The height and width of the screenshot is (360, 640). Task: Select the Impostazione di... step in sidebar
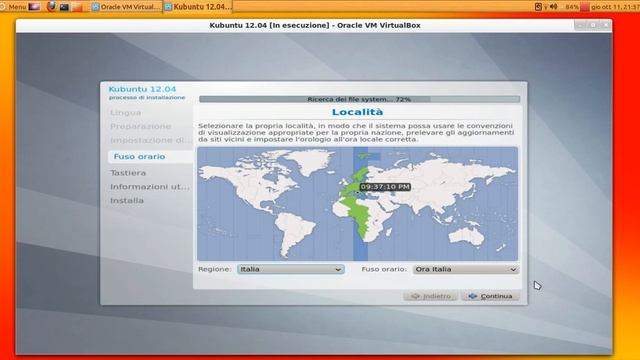[151, 140]
